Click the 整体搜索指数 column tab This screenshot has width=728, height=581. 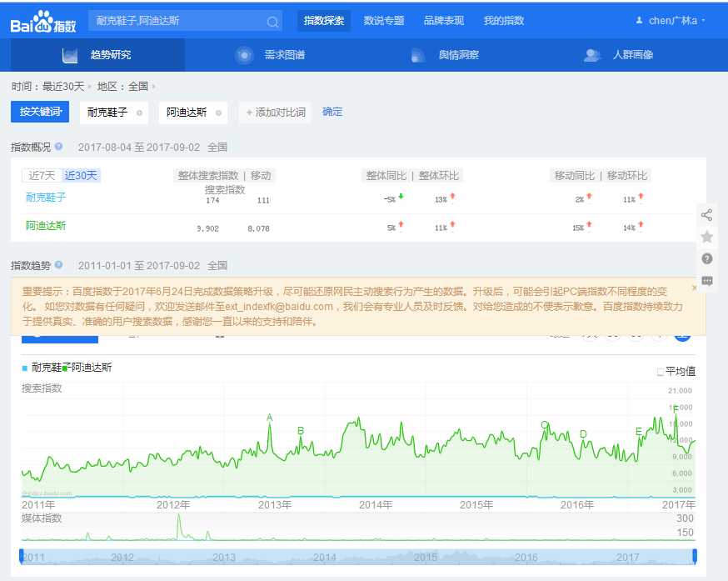(x=208, y=176)
